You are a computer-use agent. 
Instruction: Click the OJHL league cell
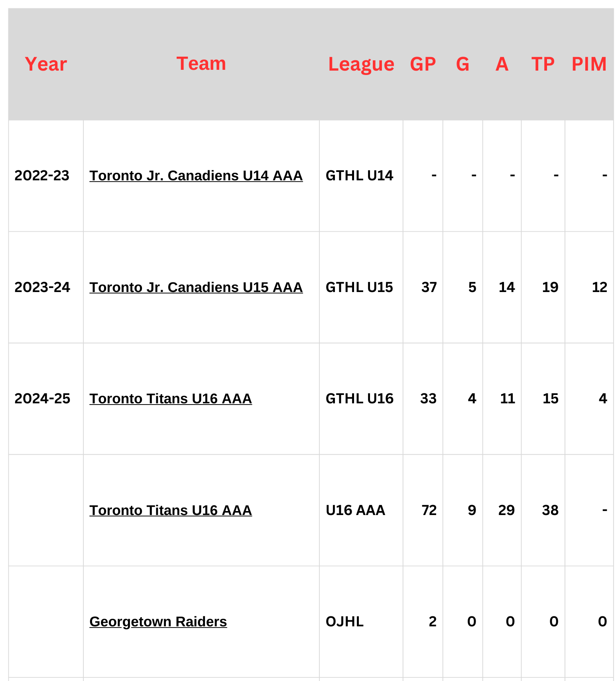344,622
